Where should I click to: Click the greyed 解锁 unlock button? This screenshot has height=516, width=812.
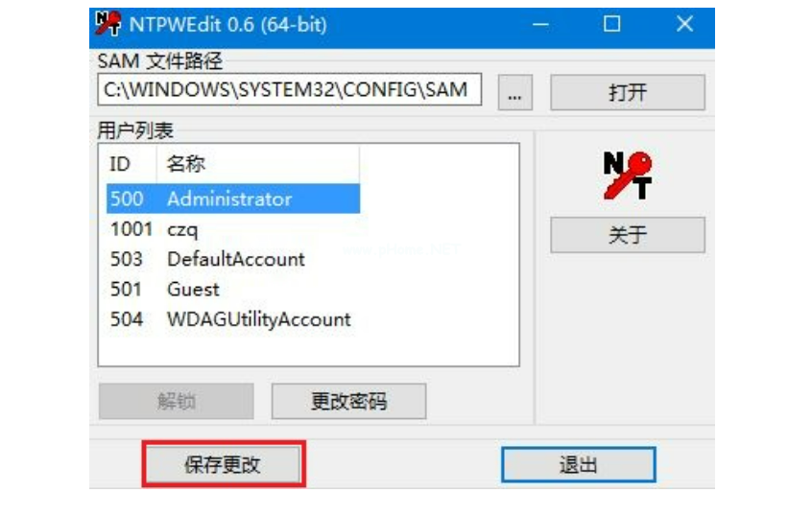pyautogui.click(x=176, y=401)
